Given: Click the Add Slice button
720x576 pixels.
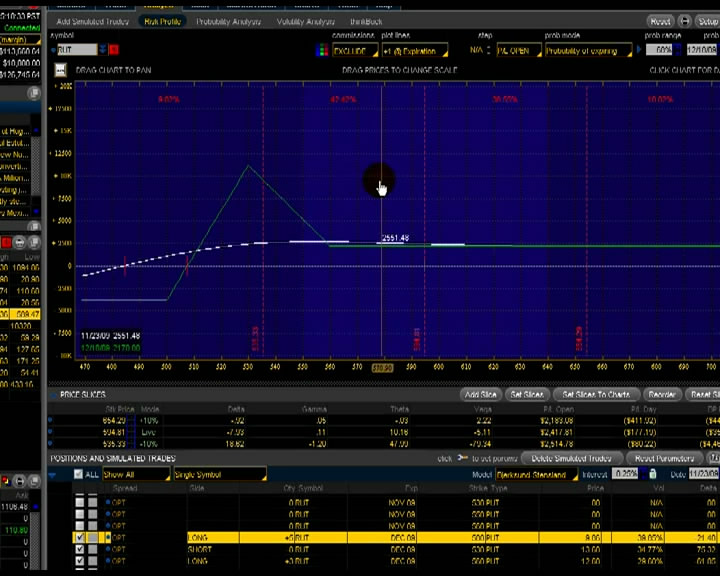Looking at the screenshot, I should point(480,394).
